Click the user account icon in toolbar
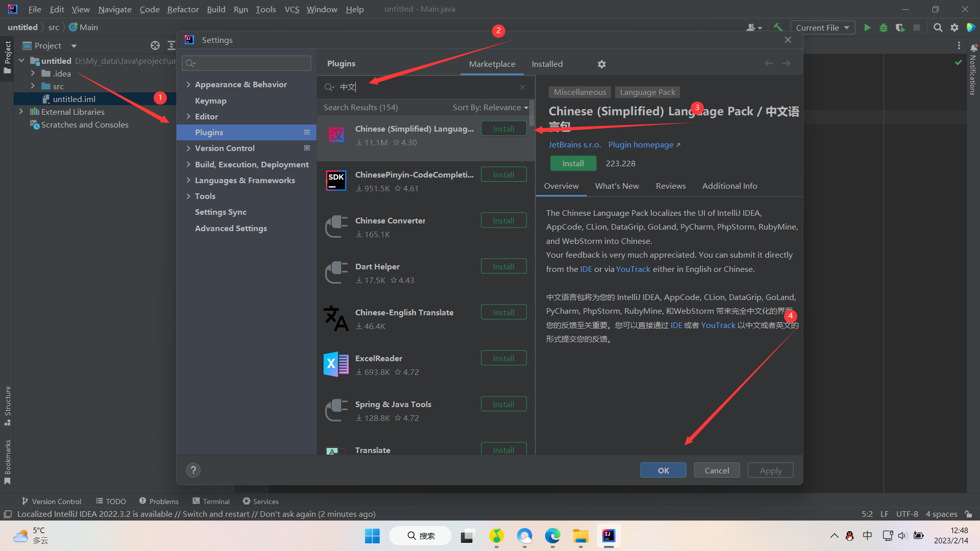Viewport: 980px width, 551px height. tap(754, 28)
